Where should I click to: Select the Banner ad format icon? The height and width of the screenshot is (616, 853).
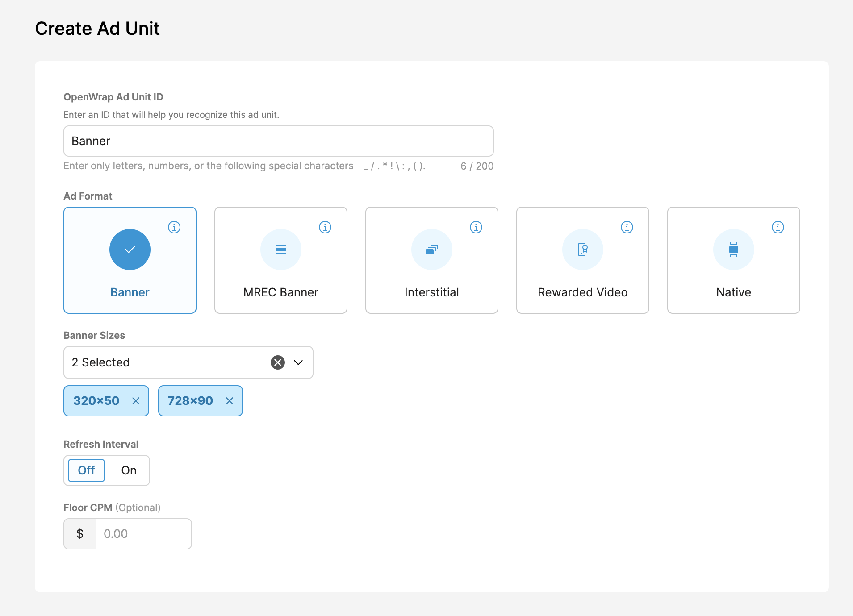click(x=130, y=250)
